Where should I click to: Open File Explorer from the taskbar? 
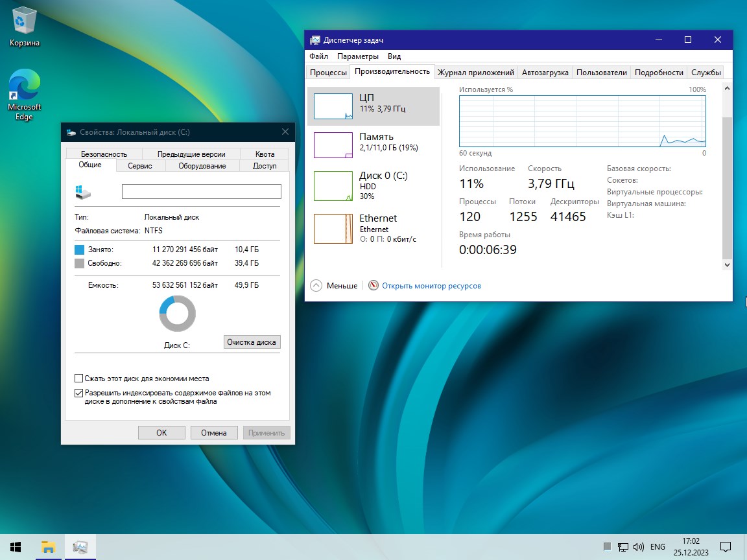pyautogui.click(x=49, y=546)
